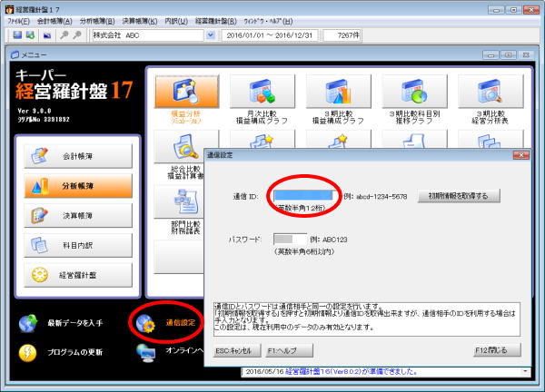This screenshot has height=392, width=545.
Task: Click the 7267件 record count field
Action: pyautogui.click(x=342, y=35)
